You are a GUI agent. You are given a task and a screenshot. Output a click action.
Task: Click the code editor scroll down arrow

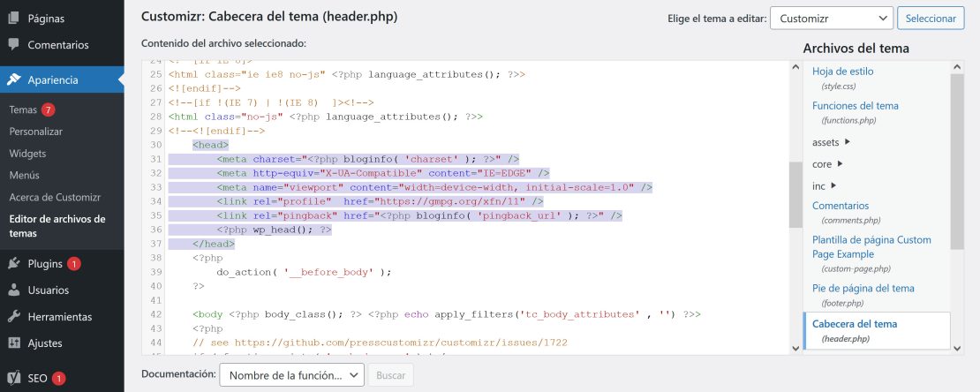(x=795, y=348)
